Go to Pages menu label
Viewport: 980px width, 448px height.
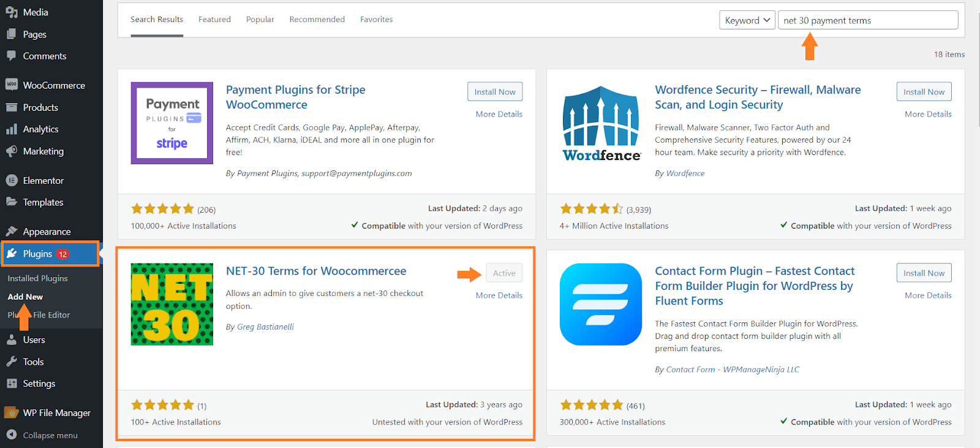(x=35, y=34)
